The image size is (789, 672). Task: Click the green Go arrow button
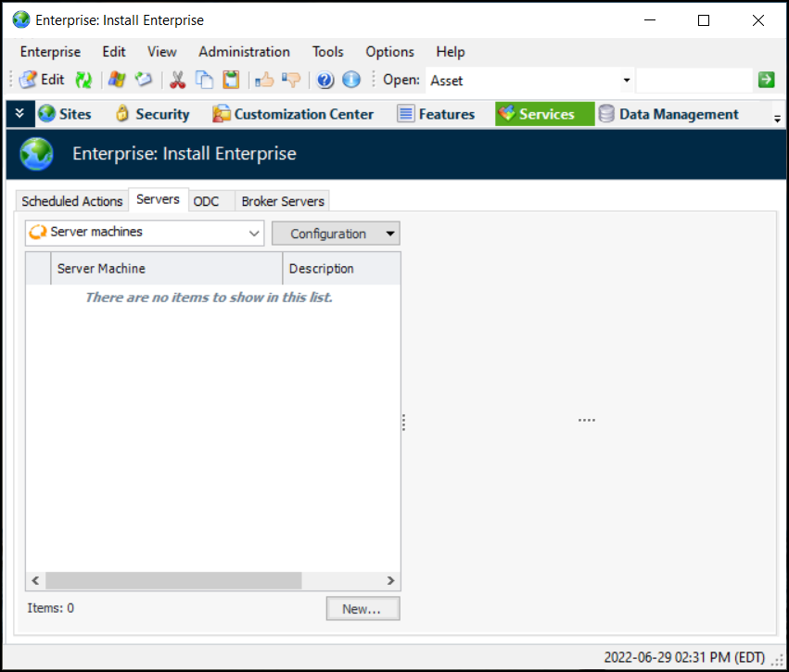(x=767, y=80)
